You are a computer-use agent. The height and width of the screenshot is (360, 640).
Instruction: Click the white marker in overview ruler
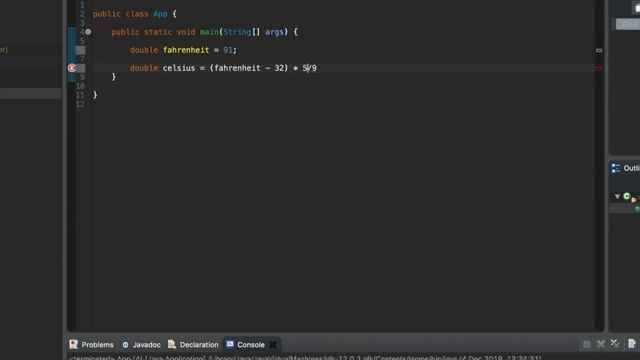[599, 51]
